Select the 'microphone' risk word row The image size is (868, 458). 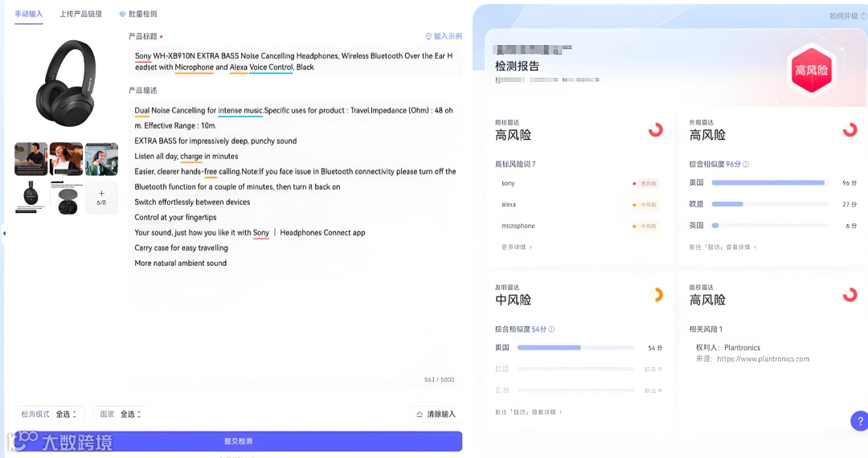[x=579, y=226]
